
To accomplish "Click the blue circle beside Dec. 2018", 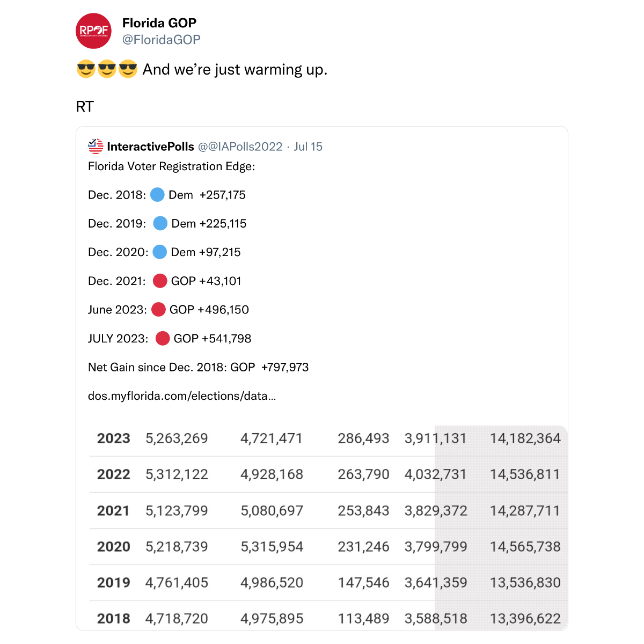I will pyautogui.click(x=157, y=195).
